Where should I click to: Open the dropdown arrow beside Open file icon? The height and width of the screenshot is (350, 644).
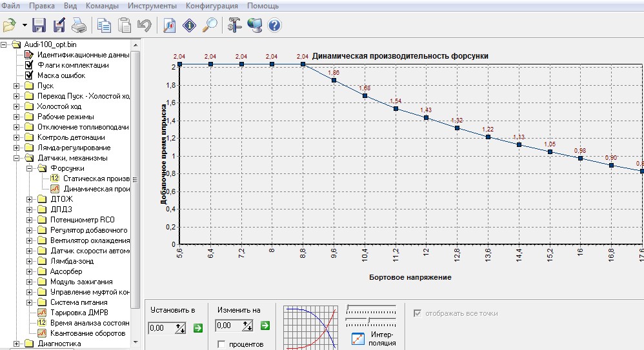pyautogui.click(x=25, y=26)
